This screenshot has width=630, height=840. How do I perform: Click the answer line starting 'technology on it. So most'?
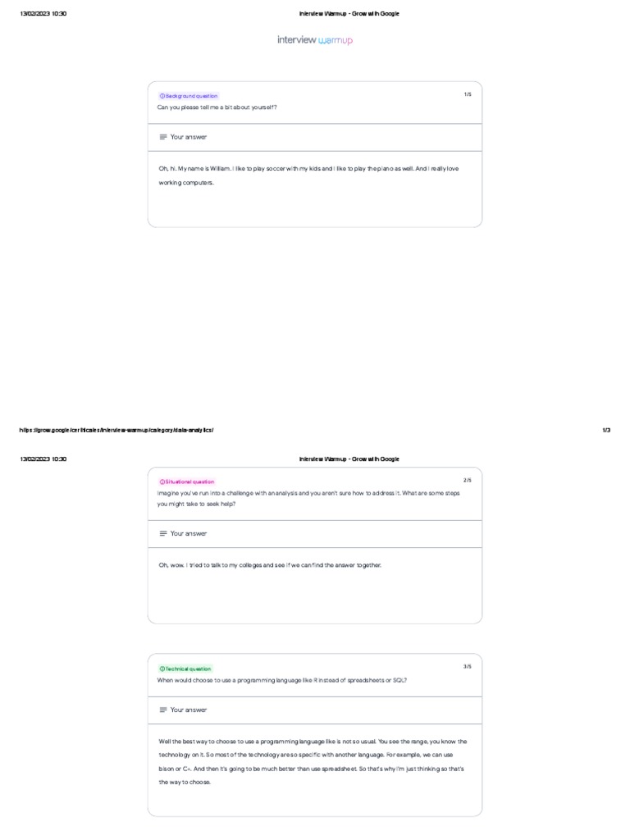(x=306, y=755)
